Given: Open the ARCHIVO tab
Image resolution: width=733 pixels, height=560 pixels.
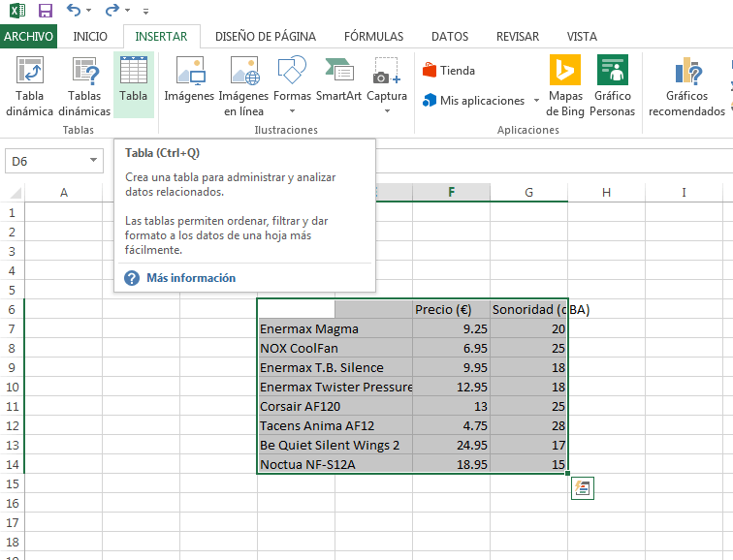Looking at the screenshot, I should point(28,37).
